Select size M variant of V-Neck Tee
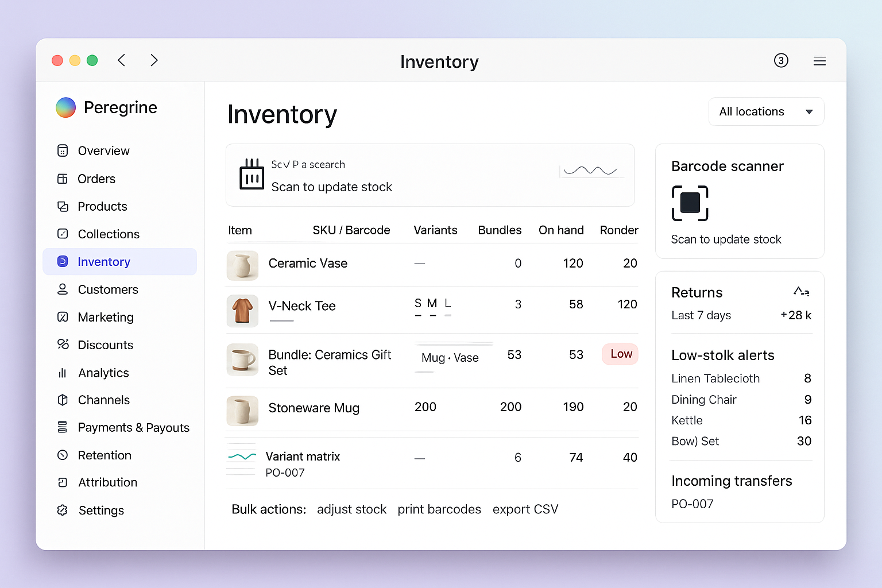 (432, 303)
